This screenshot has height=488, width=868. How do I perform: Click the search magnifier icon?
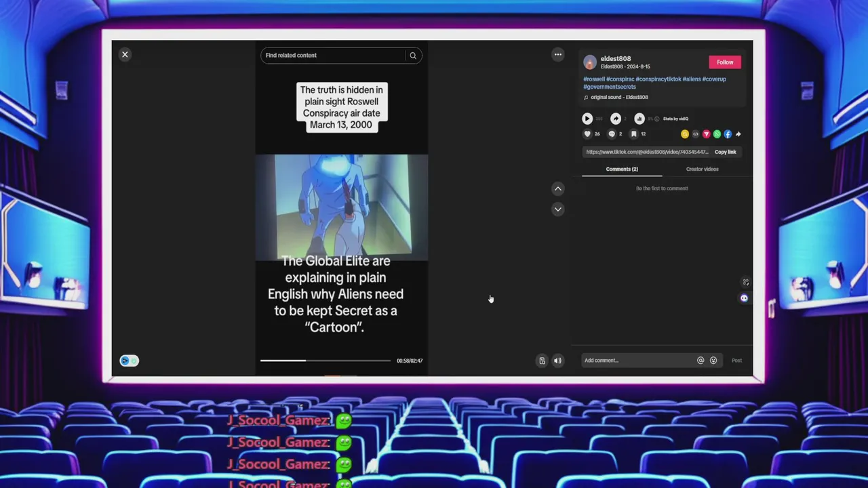coord(413,56)
